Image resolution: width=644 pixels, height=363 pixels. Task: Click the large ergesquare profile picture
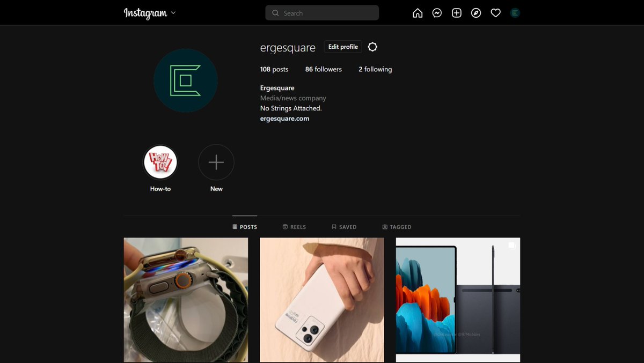click(x=186, y=80)
